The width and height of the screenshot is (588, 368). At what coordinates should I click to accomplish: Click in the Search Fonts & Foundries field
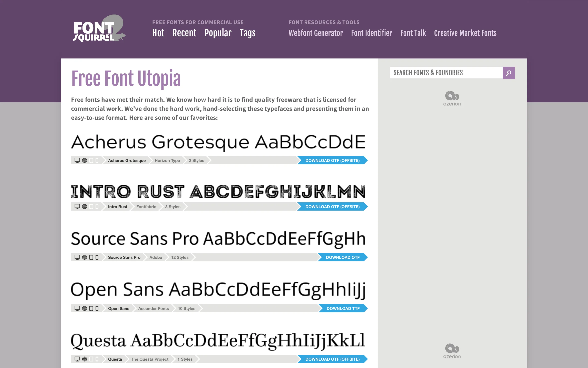[x=446, y=73]
